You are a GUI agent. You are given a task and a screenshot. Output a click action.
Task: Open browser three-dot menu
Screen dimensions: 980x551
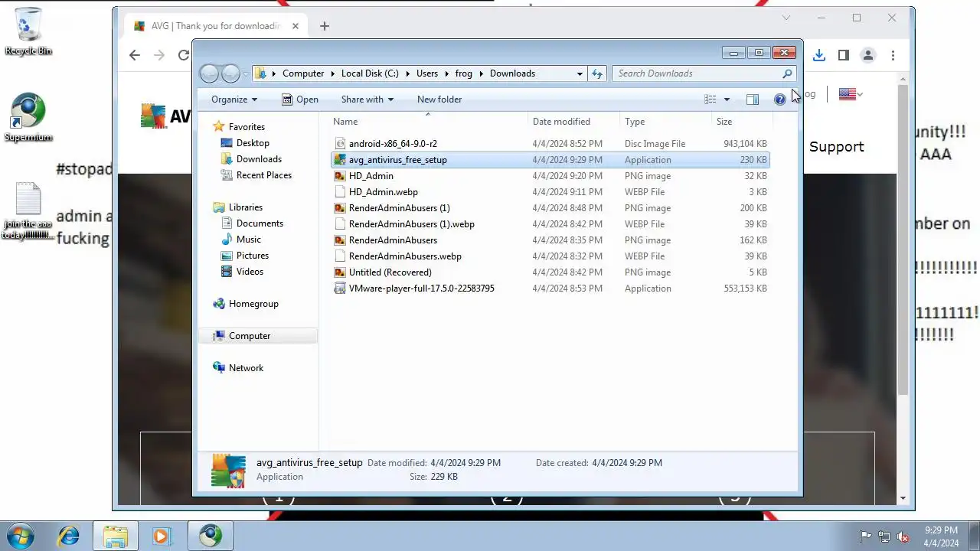(893, 55)
